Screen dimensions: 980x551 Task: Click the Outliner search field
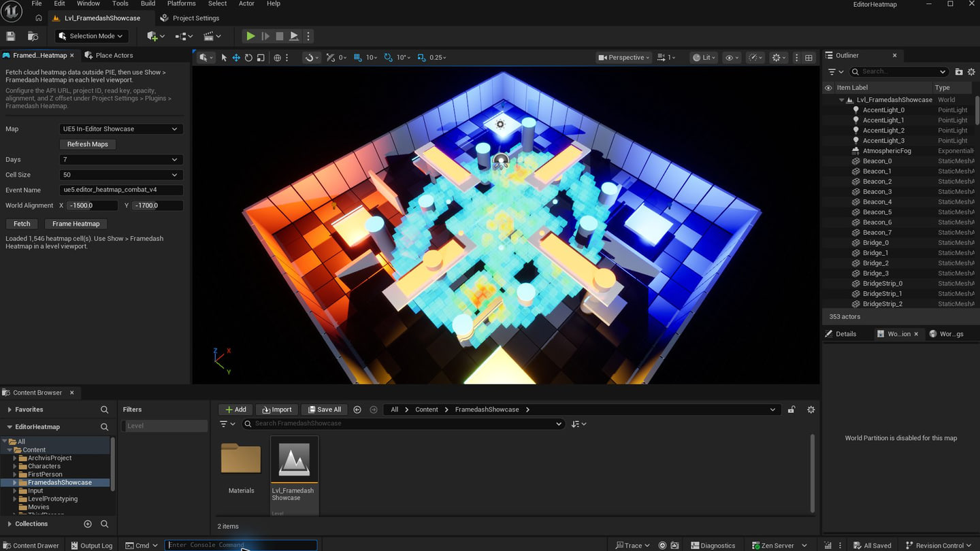coord(898,71)
